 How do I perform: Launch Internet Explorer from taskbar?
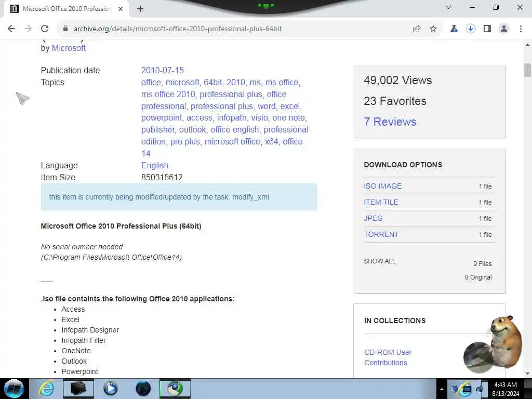pos(46,389)
